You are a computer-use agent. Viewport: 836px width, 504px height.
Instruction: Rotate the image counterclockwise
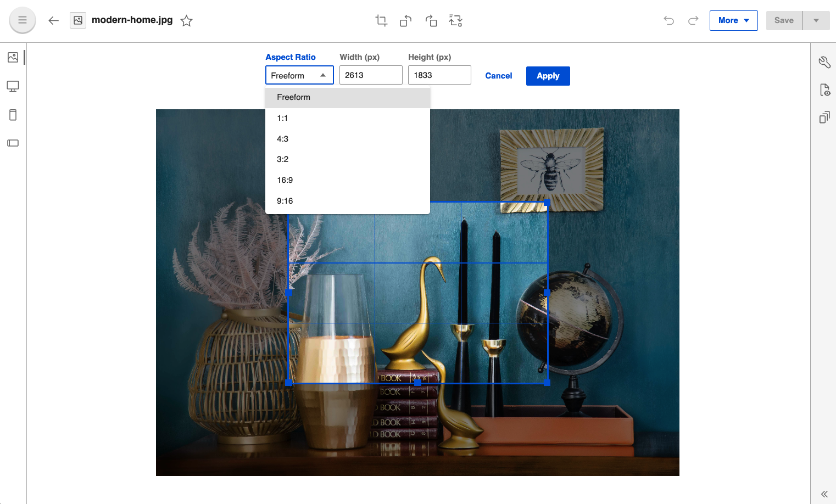pos(405,20)
